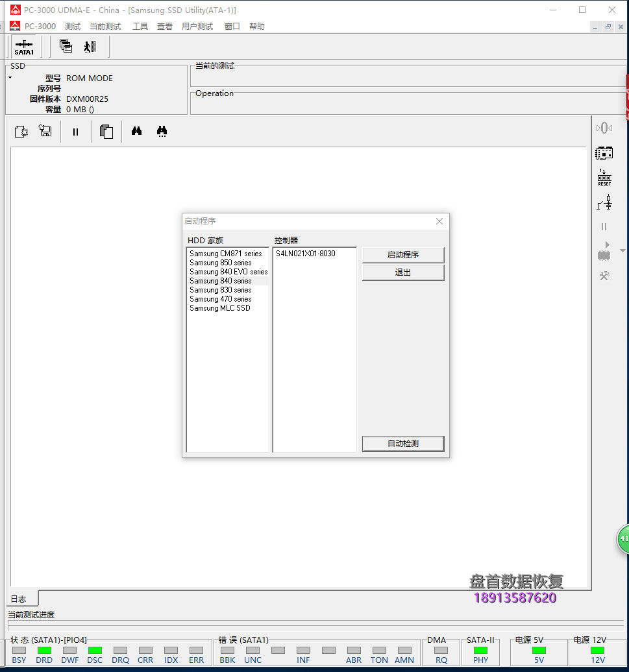Viewport: 629px width, 672px height.
Task: Click the circuit board icon in right sidebar
Action: [x=604, y=152]
